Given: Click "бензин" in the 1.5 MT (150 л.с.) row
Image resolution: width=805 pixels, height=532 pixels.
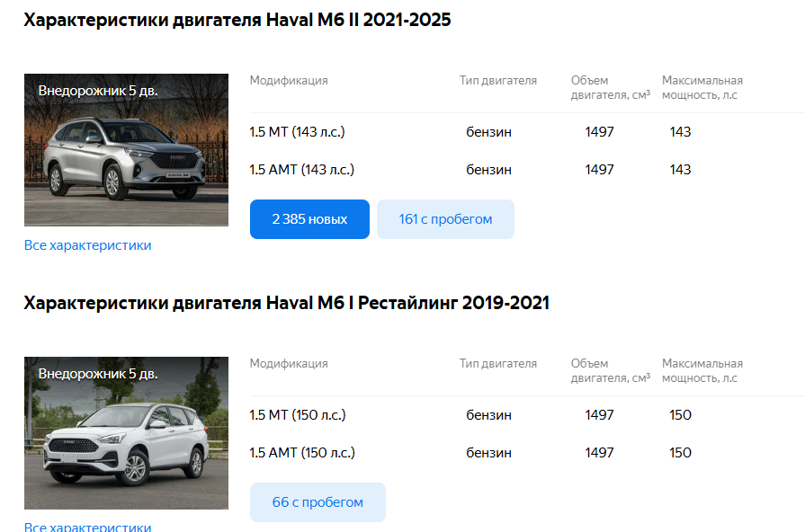Looking at the screenshot, I should (x=488, y=415).
